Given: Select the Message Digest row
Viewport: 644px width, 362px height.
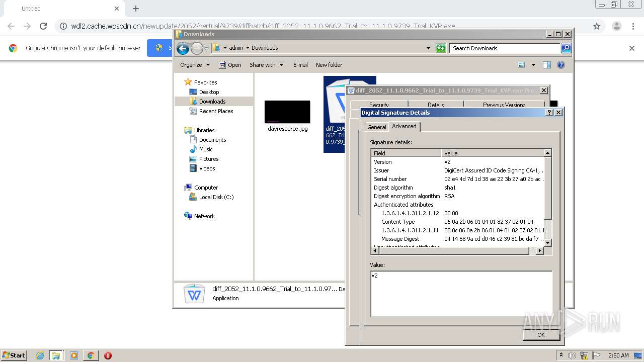Looking at the screenshot, I should coord(458,239).
